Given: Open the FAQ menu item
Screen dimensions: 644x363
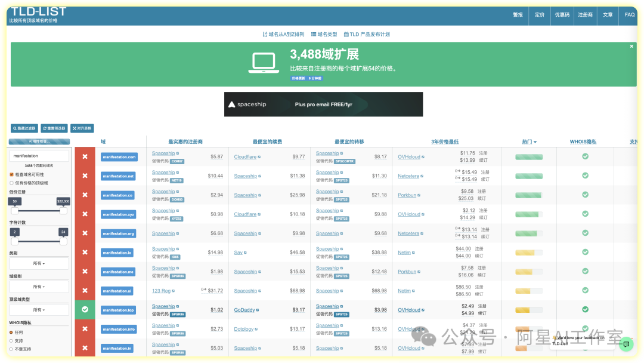Looking at the screenshot, I should 629,15.
